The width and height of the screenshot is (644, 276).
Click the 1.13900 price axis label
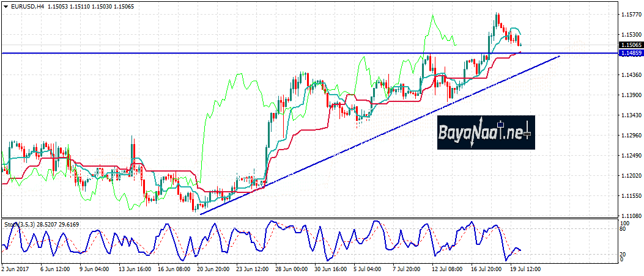[x=630, y=95]
